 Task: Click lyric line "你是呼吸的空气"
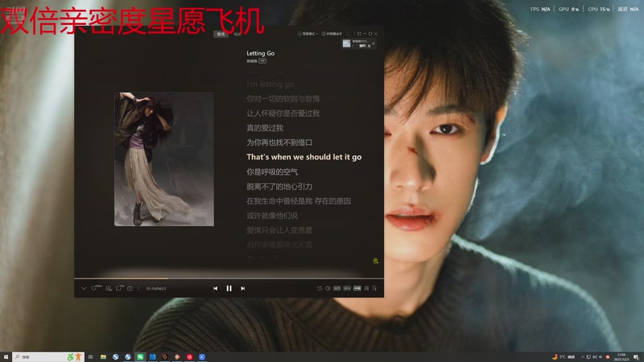(272, 171)
